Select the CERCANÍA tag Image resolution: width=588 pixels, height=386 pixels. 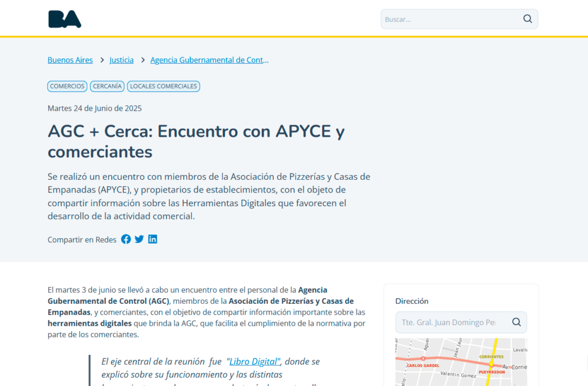point(107,86)
